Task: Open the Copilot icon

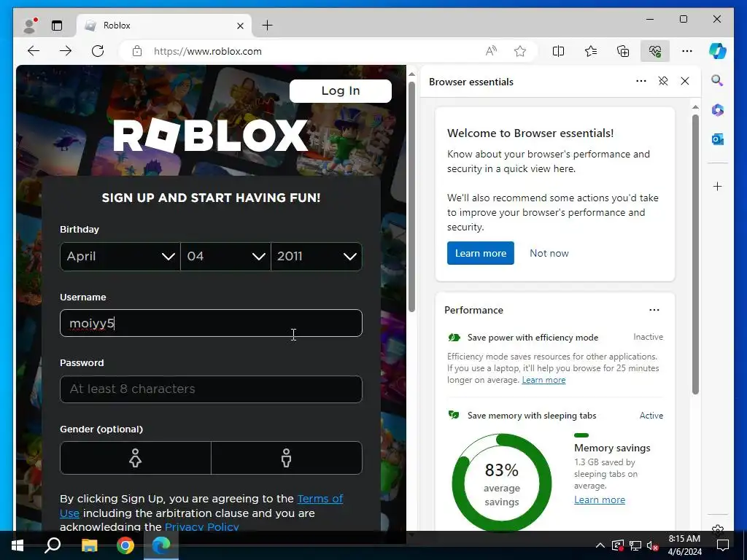Action: point(718,51)
